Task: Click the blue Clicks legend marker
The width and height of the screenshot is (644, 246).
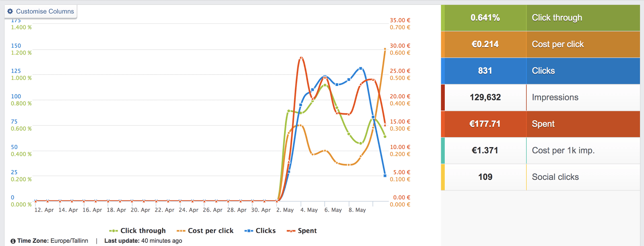Action: click(x=250, y=230)
